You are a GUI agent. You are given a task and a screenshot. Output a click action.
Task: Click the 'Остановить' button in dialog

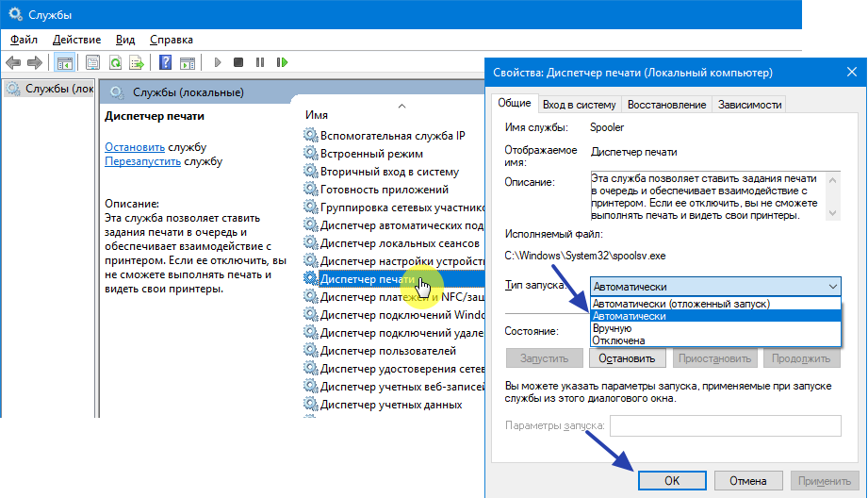(628, 359)
